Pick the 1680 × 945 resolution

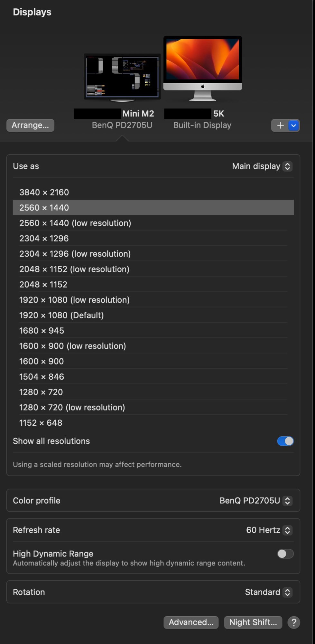[x=42, y=331]
